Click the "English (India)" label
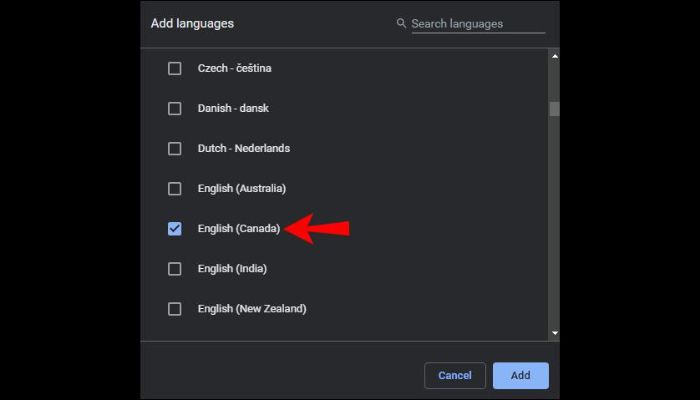 pyautogui.click(x=232, y=269)
